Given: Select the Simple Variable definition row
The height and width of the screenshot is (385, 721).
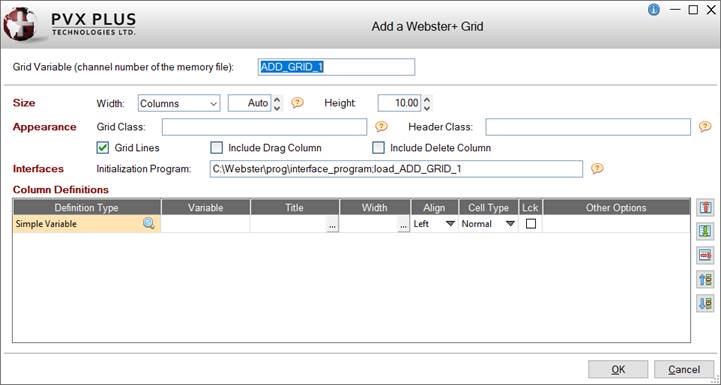Looking at the screenshot, I should click(x=86, y=224).
